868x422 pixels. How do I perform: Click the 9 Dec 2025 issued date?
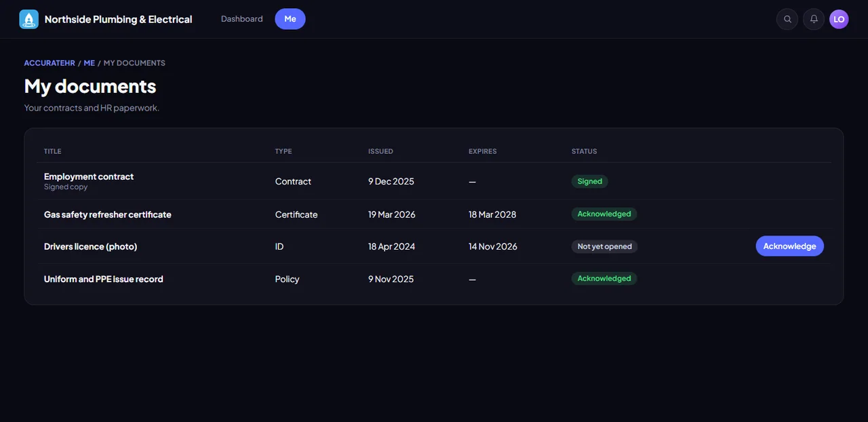tap(391, 182)
